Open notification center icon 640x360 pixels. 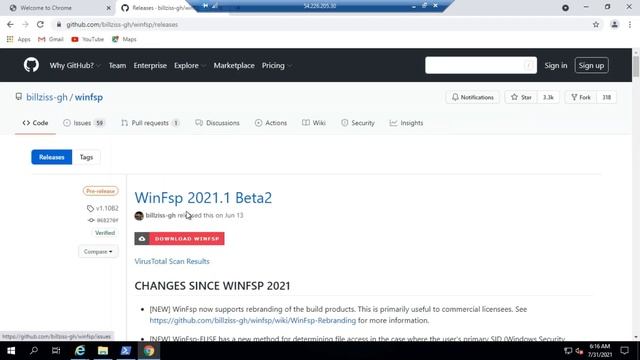pos(624,351)
